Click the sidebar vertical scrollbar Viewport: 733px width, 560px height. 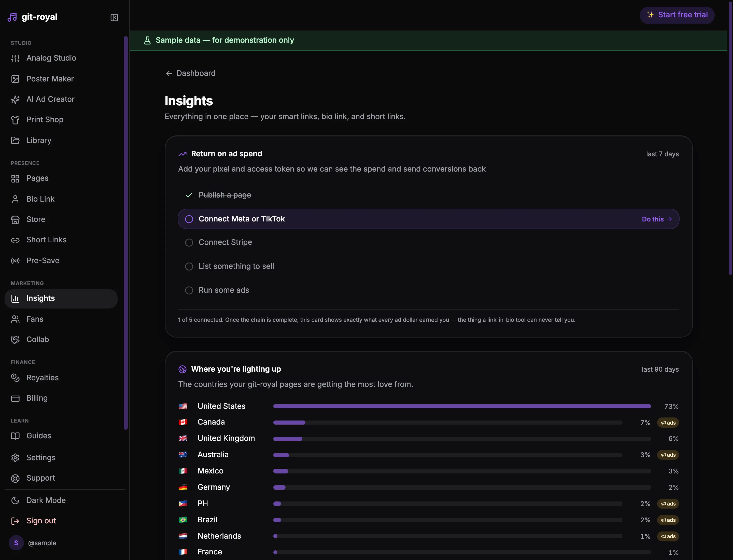[126, 233]
